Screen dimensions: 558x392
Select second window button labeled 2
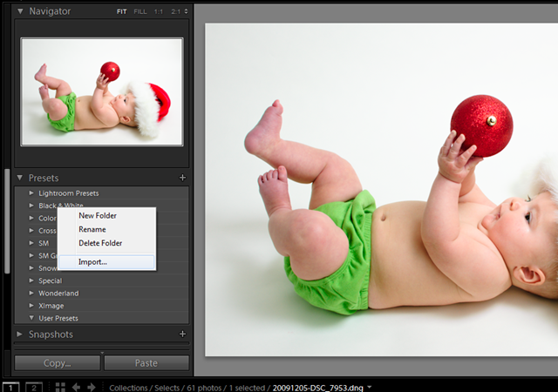click(x=34, y=387)
